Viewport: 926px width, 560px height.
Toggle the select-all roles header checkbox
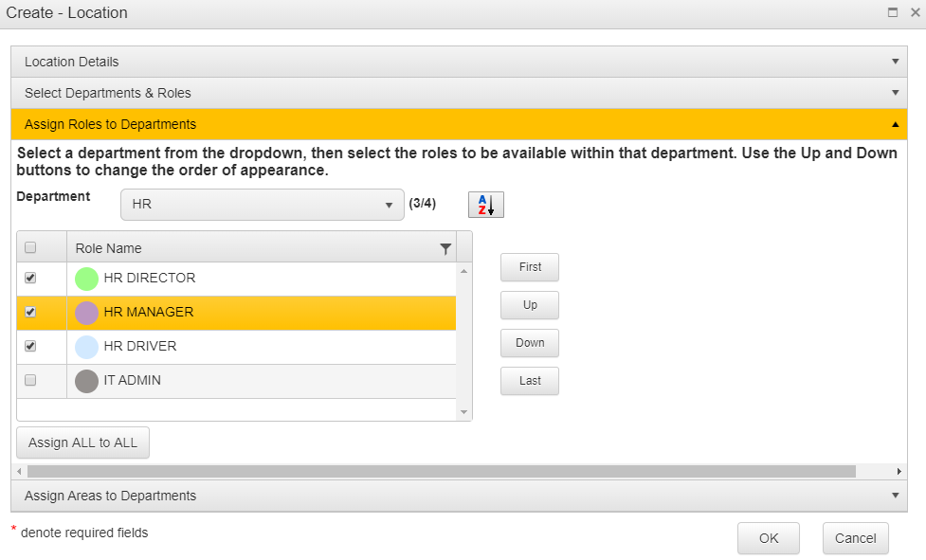click(30, 247)
